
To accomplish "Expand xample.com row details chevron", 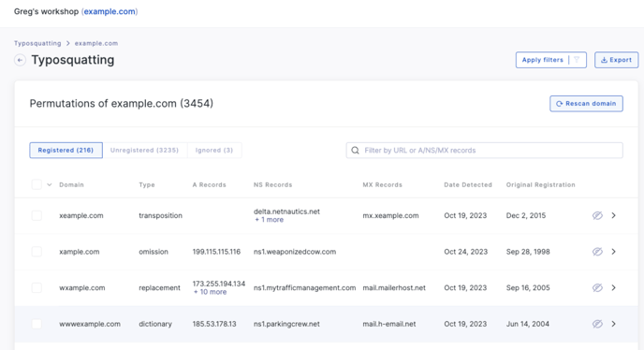I will [x=613, y=252].
